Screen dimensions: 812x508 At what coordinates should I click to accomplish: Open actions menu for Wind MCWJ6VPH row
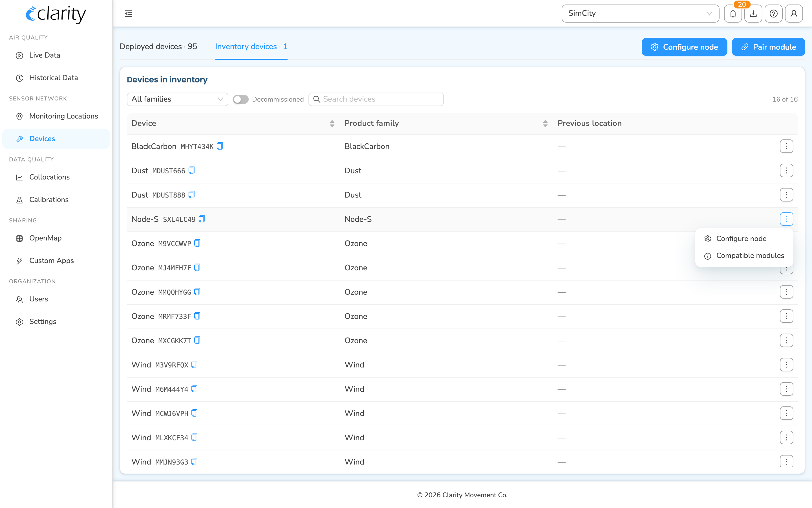pyautogui.click(x=787, y=413)
